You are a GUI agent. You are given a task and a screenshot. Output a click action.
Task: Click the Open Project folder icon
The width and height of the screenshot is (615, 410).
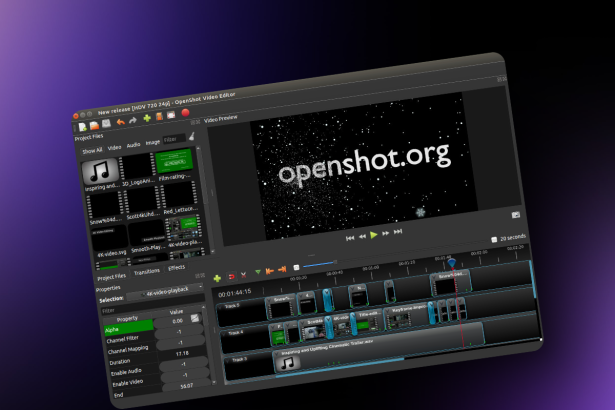click(95, 126)
